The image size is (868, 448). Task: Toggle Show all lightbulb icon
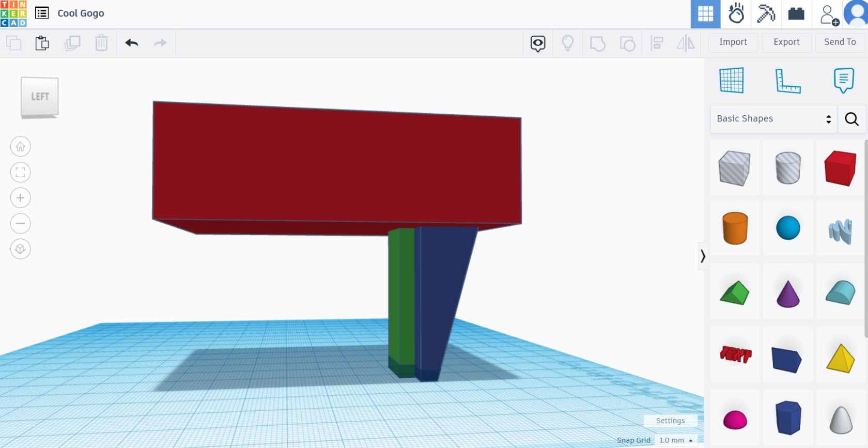(x=568, y=43)
